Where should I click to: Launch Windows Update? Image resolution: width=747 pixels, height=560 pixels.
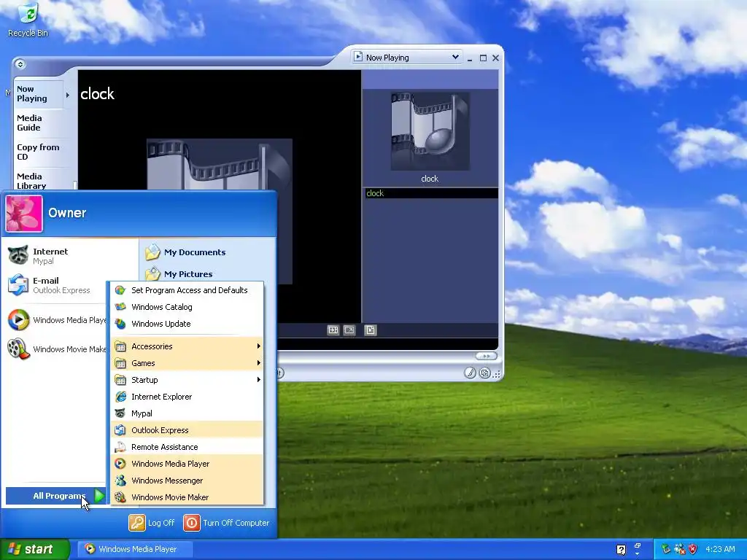(x=187, y=324)
